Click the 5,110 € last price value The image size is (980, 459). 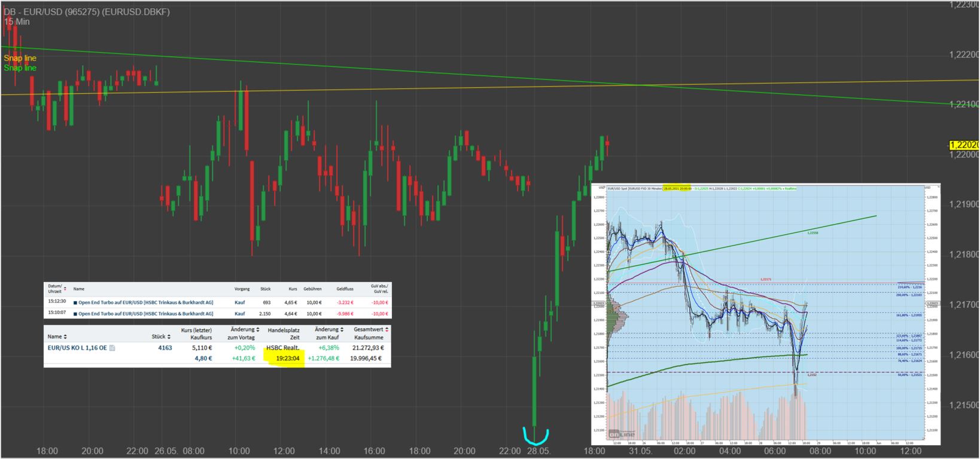click(202, 347)
